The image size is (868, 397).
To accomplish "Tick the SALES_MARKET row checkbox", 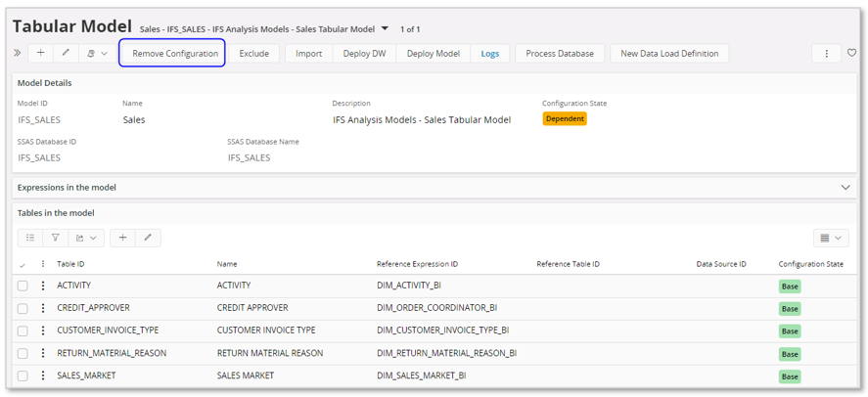I will pos(23,375).
